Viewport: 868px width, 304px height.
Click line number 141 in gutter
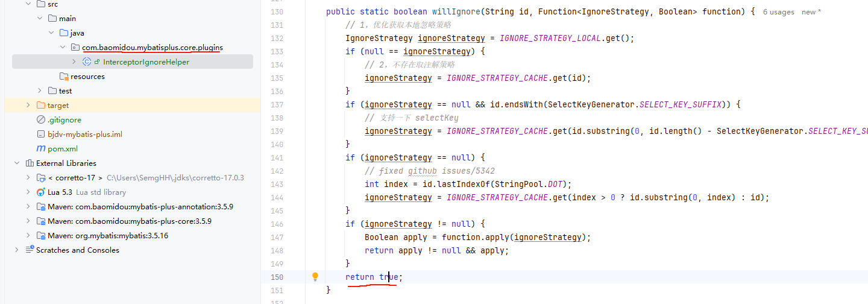277,157
